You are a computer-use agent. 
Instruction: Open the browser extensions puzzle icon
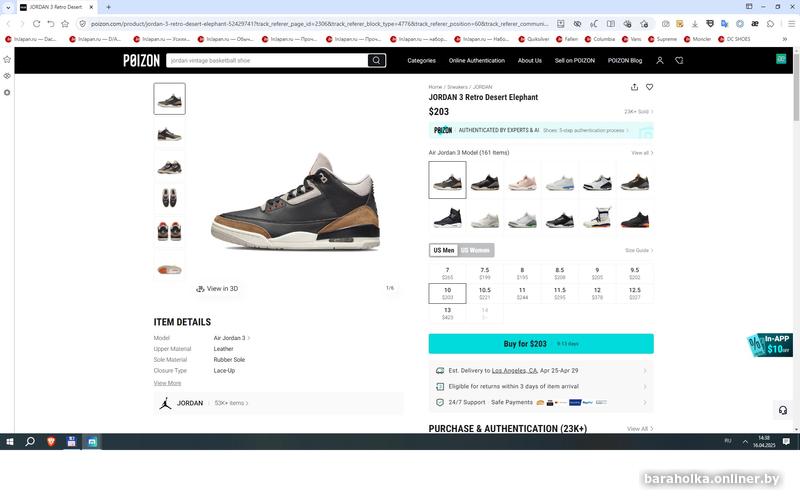[x=770, y=23]
